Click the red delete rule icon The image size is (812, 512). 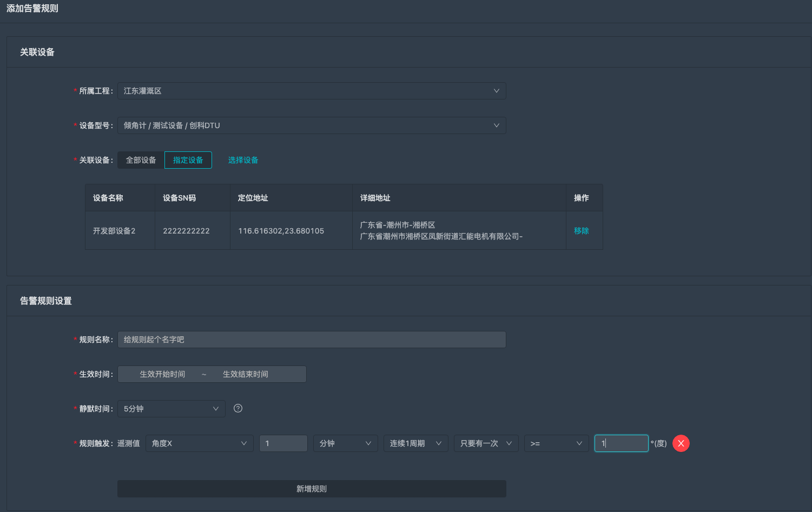click(x=681, y=443)
